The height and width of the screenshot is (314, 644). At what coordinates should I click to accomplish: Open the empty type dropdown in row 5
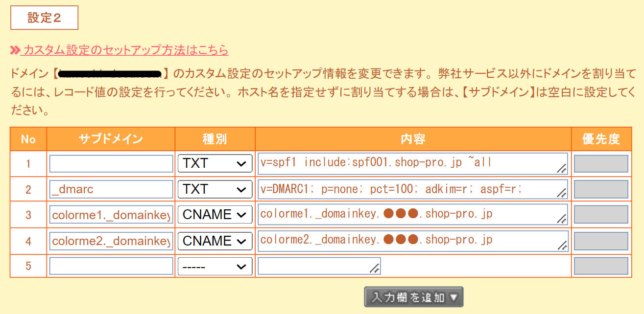tap(215, 267)
